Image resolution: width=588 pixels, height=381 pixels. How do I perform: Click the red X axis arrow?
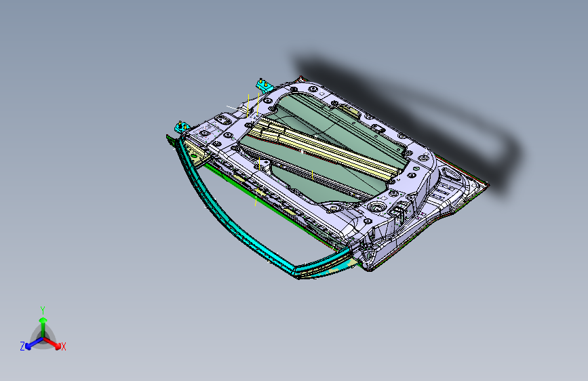click(54, 344)
